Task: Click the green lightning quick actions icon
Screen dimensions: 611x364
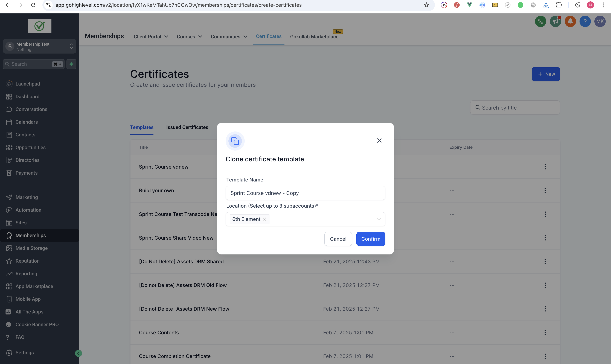Action: [71, 64]
